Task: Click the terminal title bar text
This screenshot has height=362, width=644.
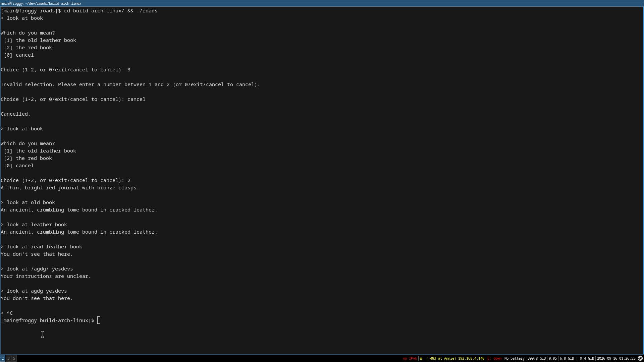Action: [41, 3]
